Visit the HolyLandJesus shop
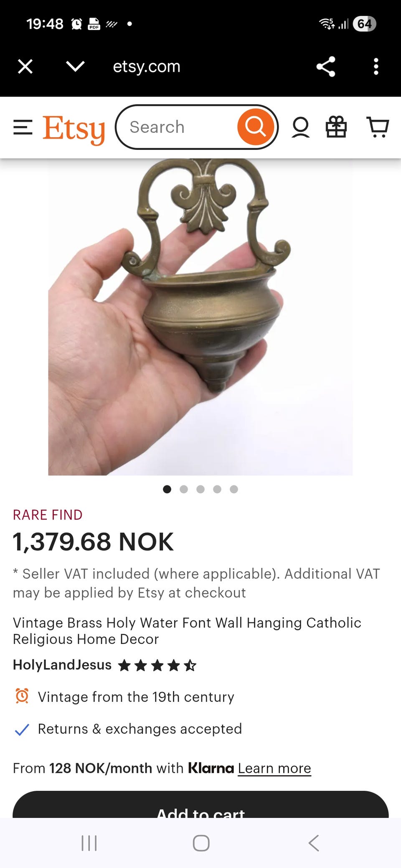This screenshot has width=401, height=868. (x=62, y=665)
